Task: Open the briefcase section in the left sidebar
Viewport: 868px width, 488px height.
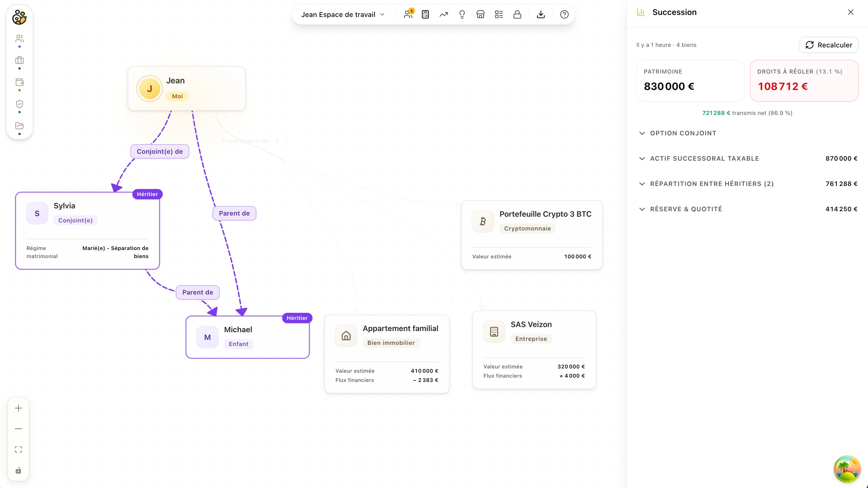Action: (19, 61)
